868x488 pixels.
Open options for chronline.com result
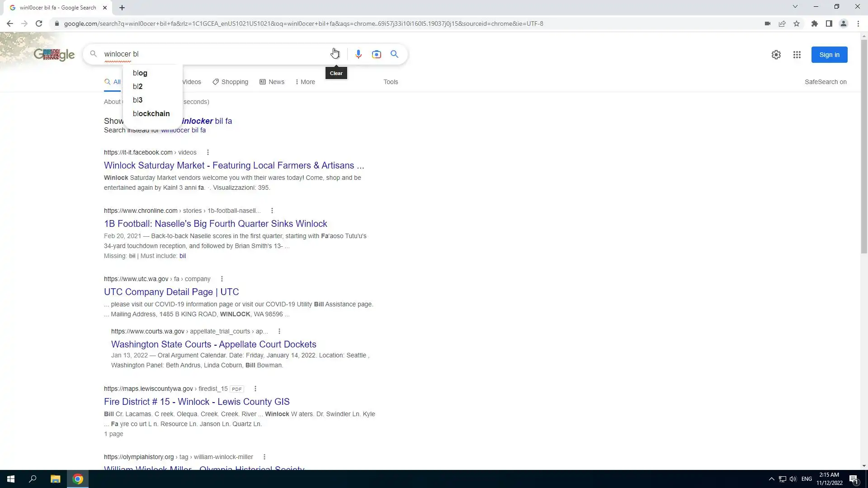tap(272, 211)
